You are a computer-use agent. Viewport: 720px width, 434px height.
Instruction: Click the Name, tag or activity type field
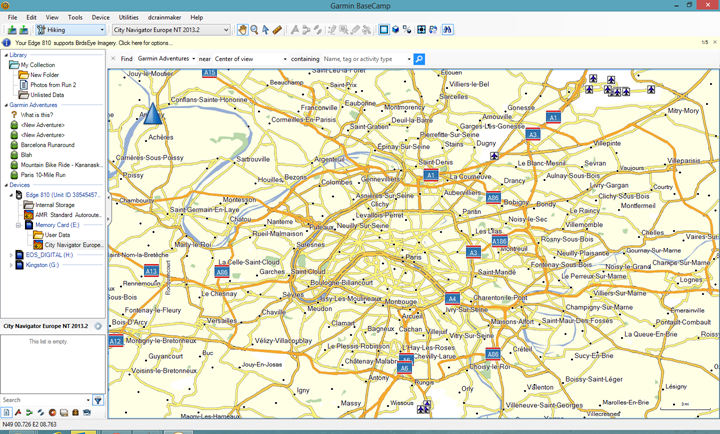[366, 59]
